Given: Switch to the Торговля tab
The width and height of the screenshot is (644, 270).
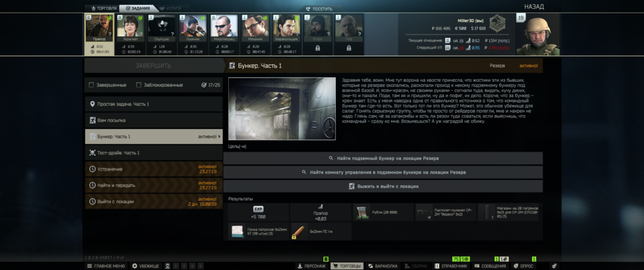Looking at the screenshot, I should point(102,8).
